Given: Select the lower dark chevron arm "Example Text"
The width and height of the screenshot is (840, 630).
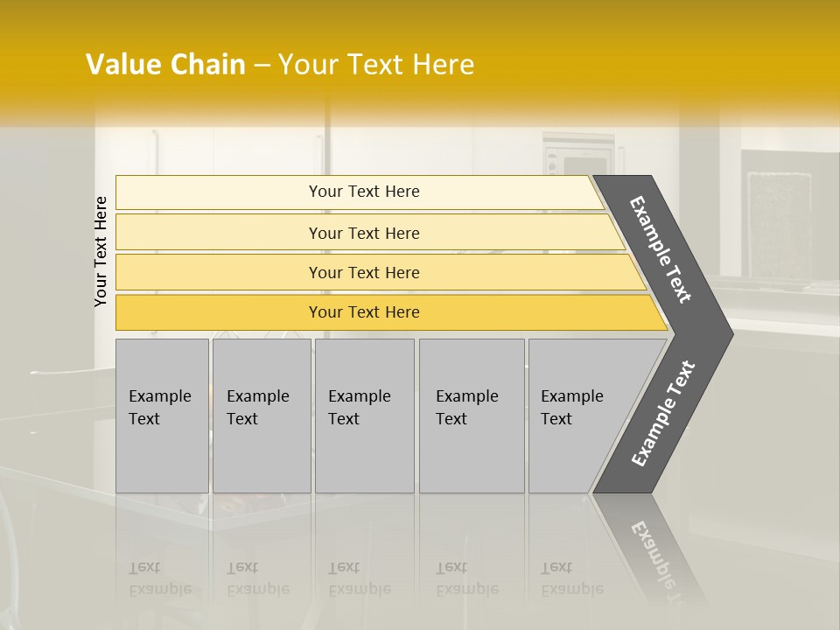Looking at the screenshot, I should point(663,413).
